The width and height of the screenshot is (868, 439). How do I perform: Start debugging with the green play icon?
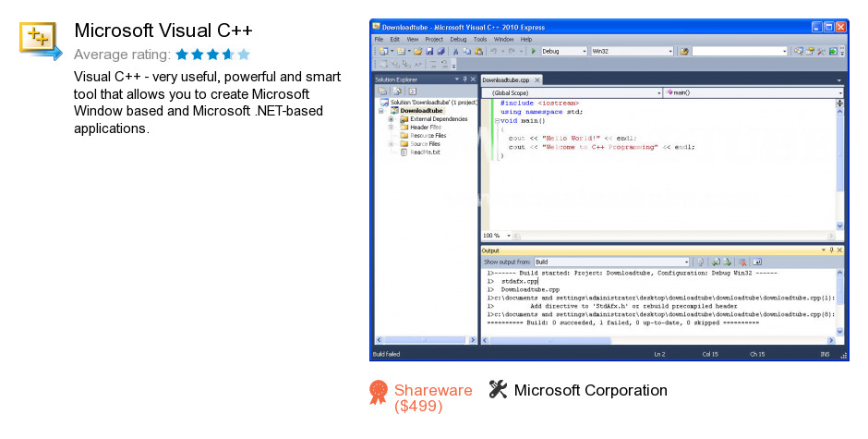pos(533,51)
